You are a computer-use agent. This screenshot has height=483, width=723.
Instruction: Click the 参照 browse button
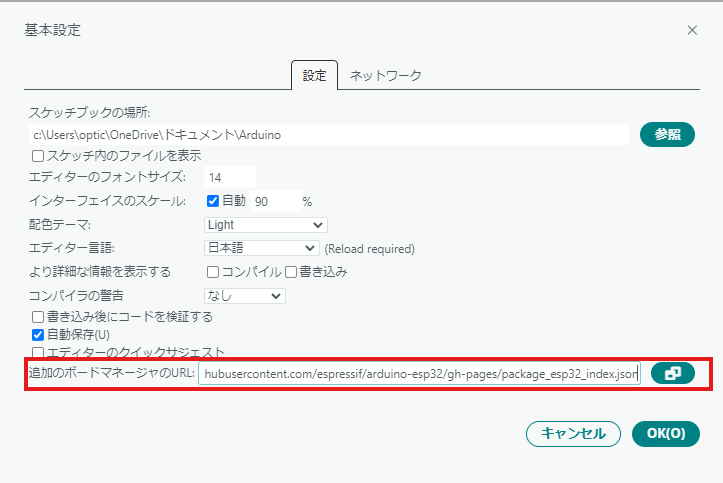pos(667,135)
